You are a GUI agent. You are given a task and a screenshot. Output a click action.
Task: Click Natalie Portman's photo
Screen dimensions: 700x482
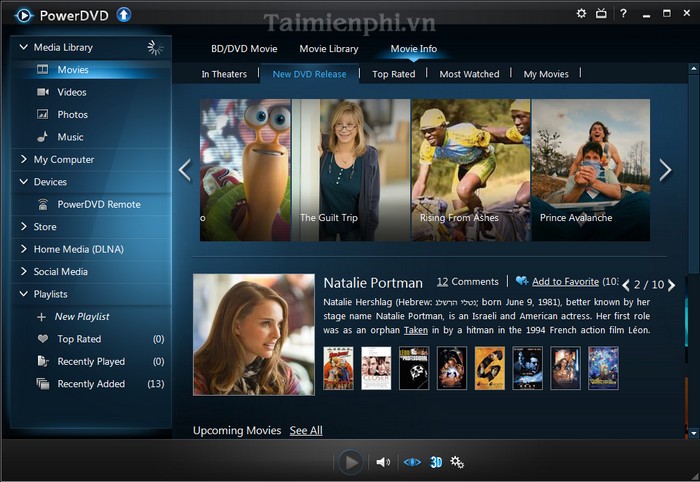pos(254,335)
